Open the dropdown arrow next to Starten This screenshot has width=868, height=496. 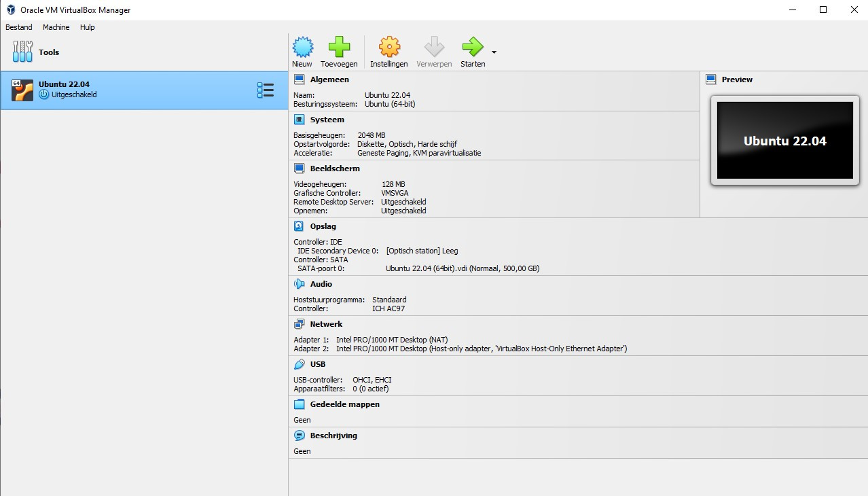pos(494,52)
